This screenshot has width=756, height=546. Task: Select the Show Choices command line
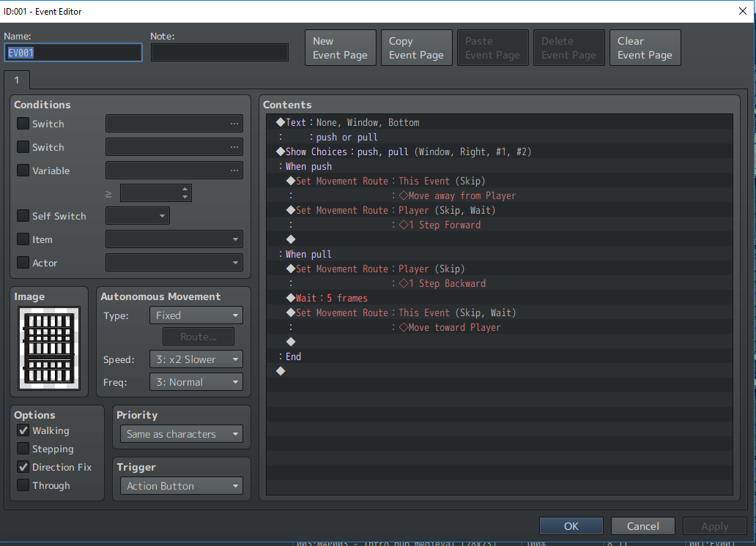[500, 152]
